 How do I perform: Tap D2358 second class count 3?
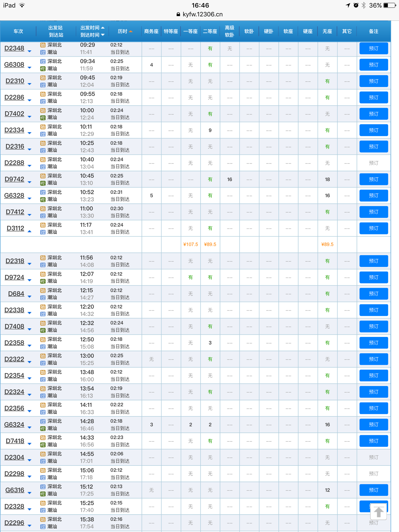[210, 343]
